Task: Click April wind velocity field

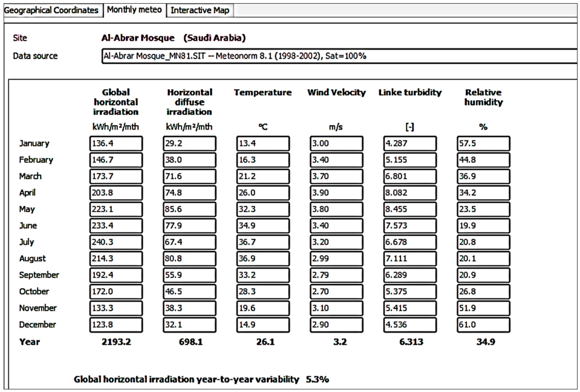Action: (336, 193)
